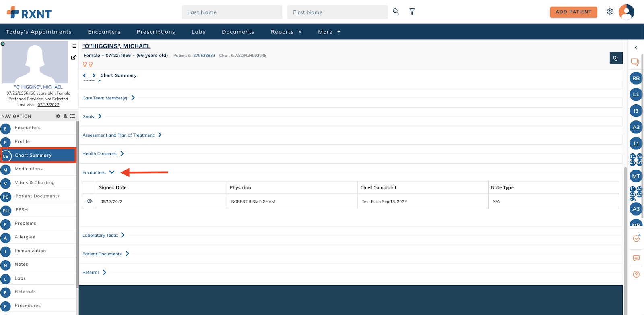Click the search magnifier icon
The image size is (644, 315).
(396, 12)
